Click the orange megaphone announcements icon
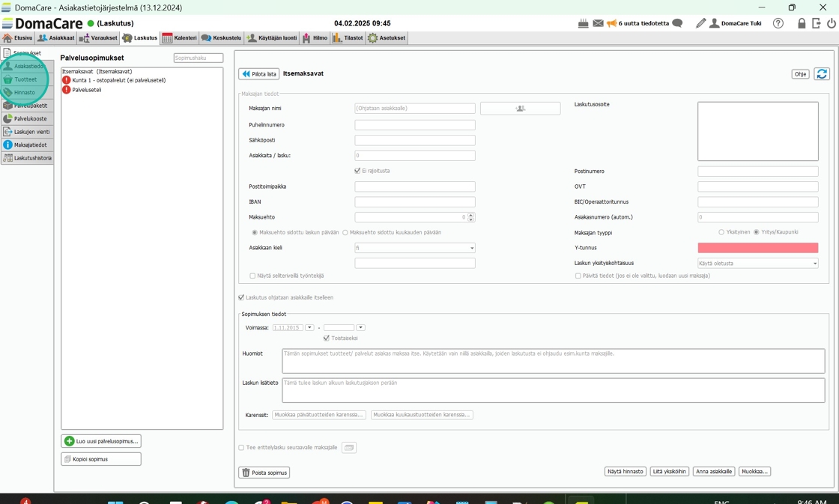The width and height of the screenshot is (839, 504). tap(611, 23)
